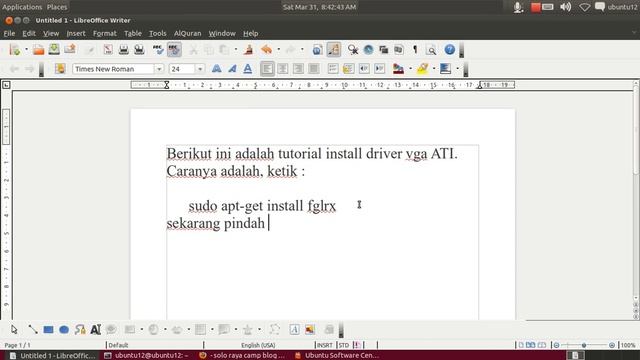
Task: Print the file directly
Action: tap(123, 50)
